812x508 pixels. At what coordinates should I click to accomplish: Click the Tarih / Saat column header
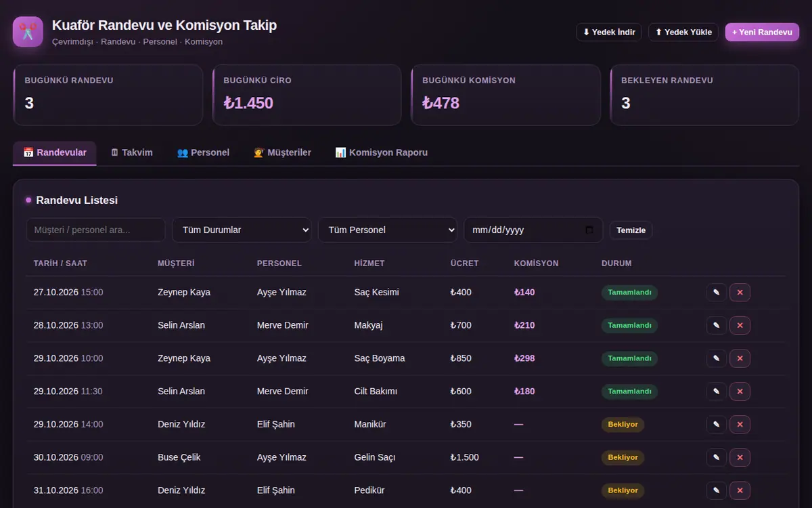[60, 263]
